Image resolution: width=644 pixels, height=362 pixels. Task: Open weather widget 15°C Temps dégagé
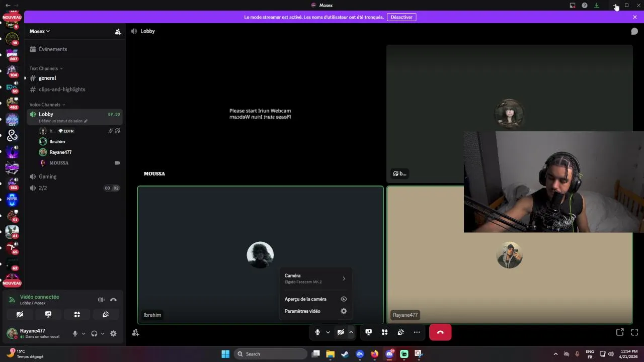(25, 354)
